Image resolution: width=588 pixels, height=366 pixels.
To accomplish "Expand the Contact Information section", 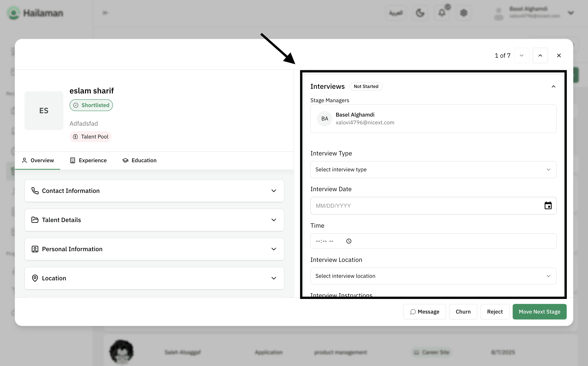I will [154, 191].
